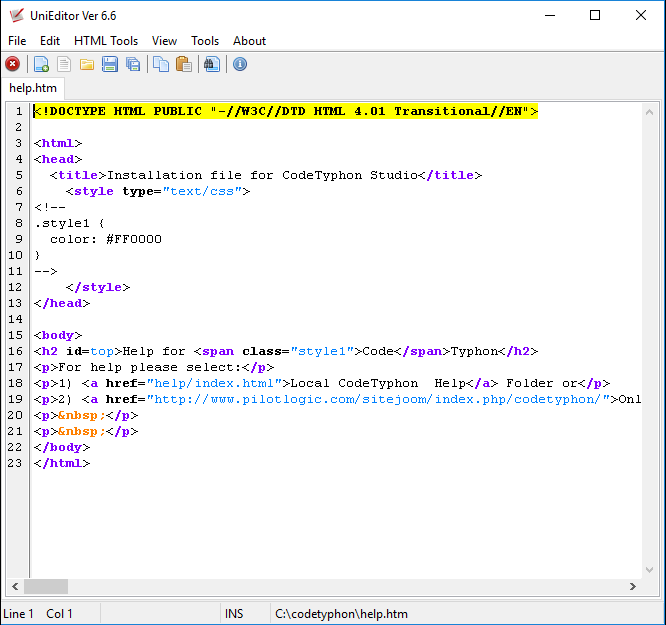Open the File menu
The height and width of the screenshot is (625, 666).
(x=17, y=41)
